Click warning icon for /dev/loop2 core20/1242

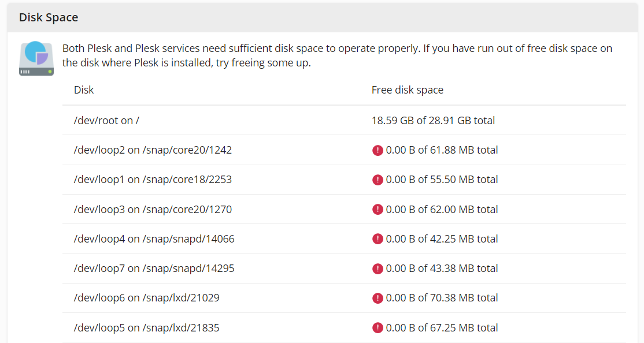(377, 150)
